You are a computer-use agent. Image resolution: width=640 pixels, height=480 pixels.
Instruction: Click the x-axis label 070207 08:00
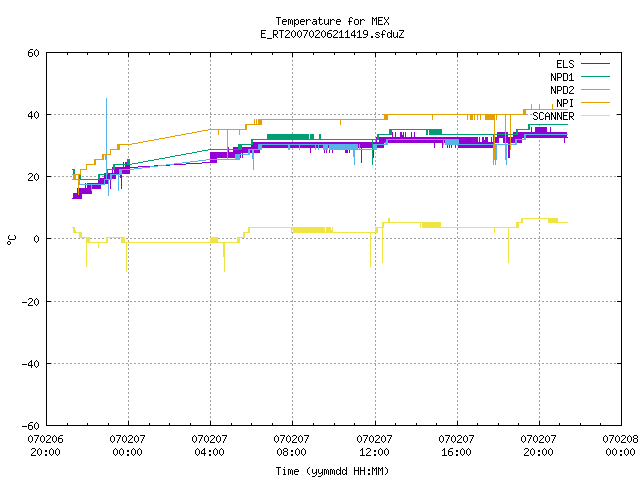[x=291, y=446]
